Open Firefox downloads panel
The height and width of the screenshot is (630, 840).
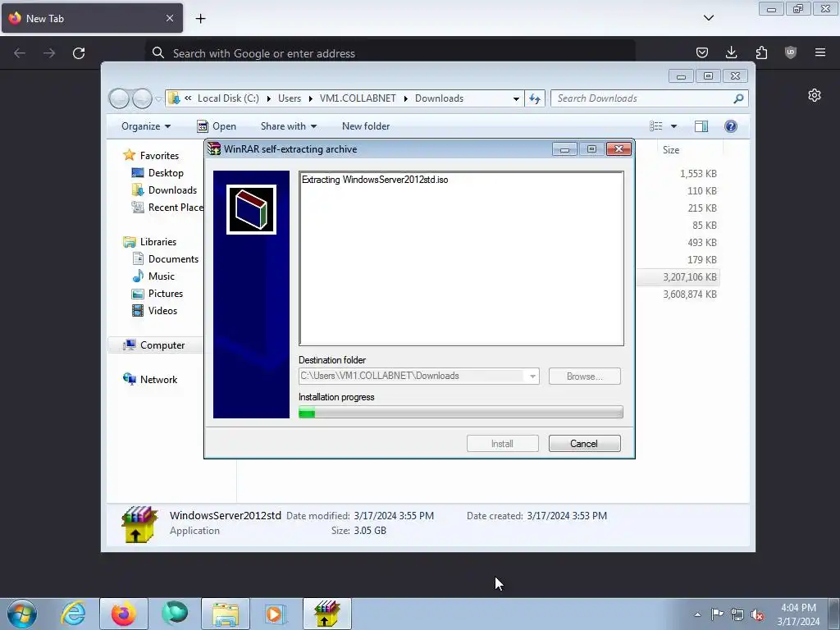pos(731,52)
